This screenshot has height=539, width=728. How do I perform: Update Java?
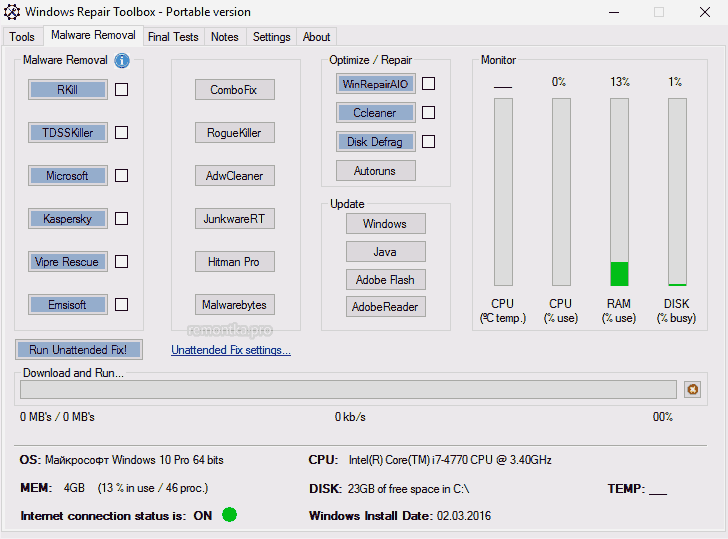coord(385,252)
